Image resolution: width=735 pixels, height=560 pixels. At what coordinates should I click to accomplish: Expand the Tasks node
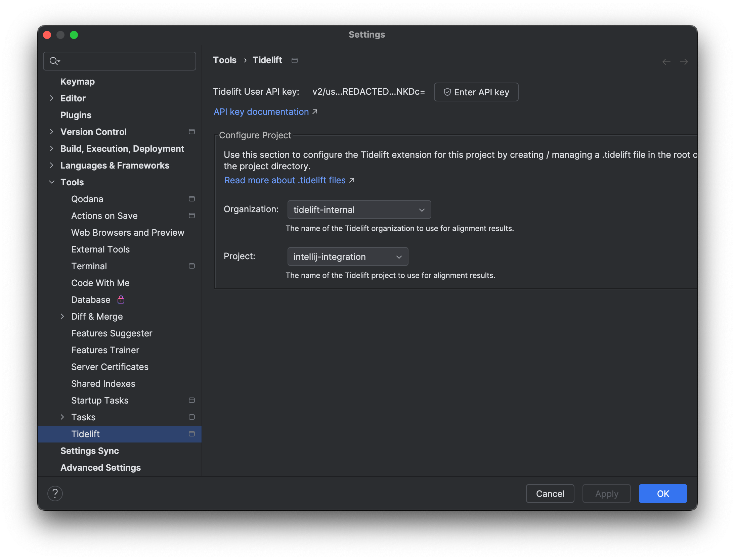click(62, 417)
